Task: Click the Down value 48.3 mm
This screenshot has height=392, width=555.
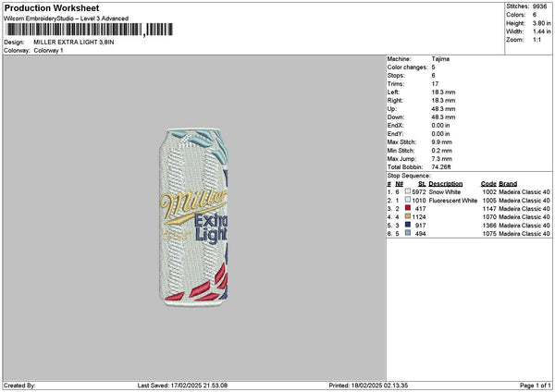Action: 443,117
